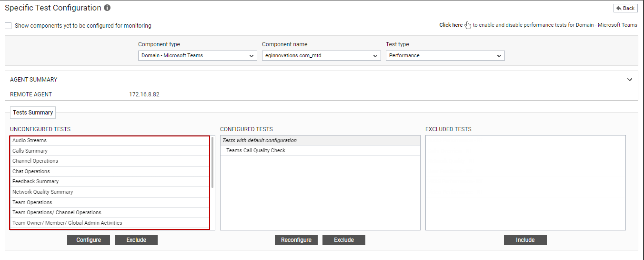Image resolution: width=644 pixels, height=260 pixels.
Task: Select Audio Streams in unconfigured tests
Action: pyautogui.click(x=110, y=141)
